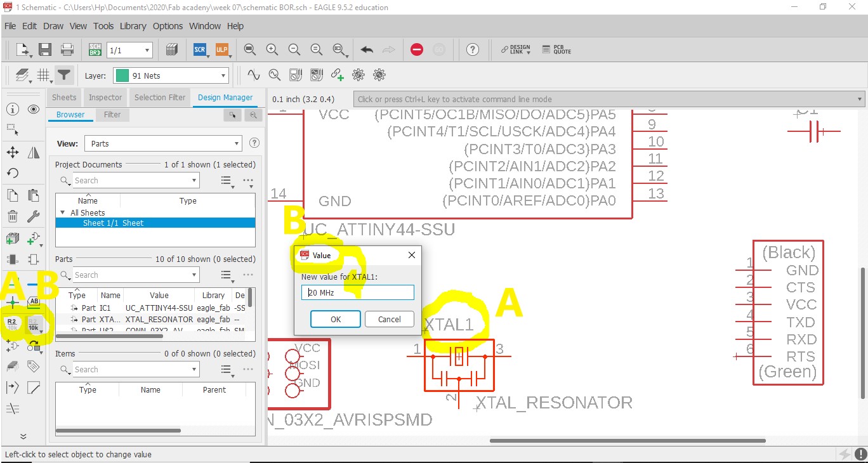Expand the command line history dropdown
Screen dimensions: 868x463
tap(860, 99)
